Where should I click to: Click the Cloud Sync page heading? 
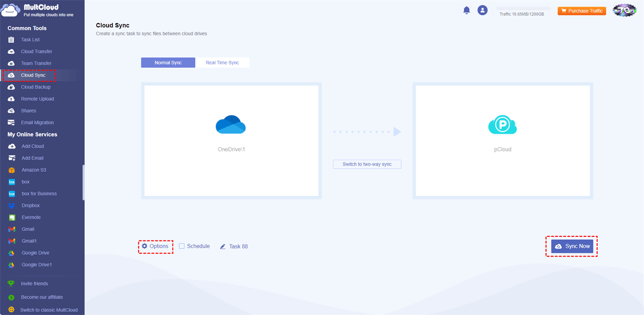tap(113, 26)
